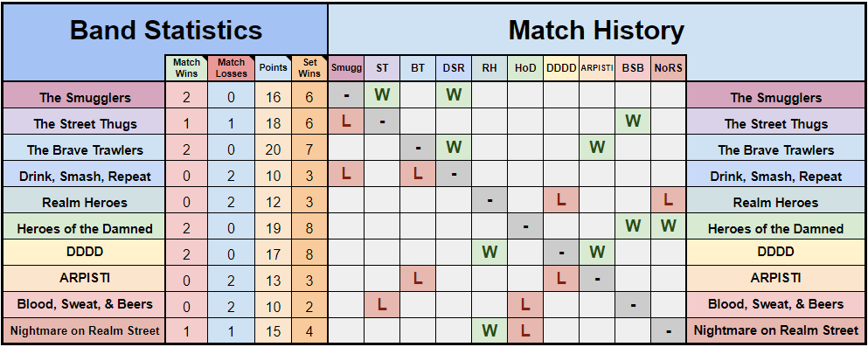
Task: Select the W cell for Smugglers versus ST
Action: [382, 95]
